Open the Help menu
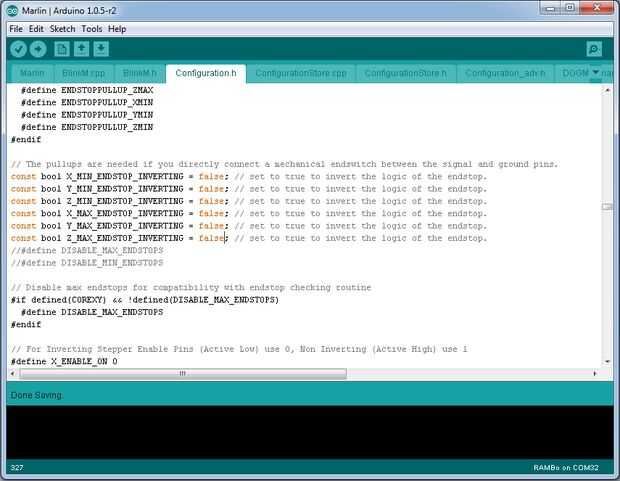Image resolution: width=620 pixels, height=481 pixels. click(x=117, y=29)
